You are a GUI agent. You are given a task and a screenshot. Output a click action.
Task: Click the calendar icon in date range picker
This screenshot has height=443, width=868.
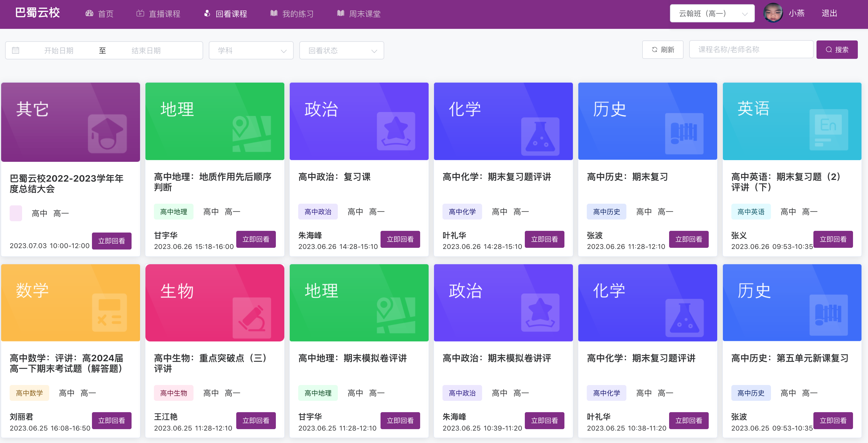pos(16,51)
